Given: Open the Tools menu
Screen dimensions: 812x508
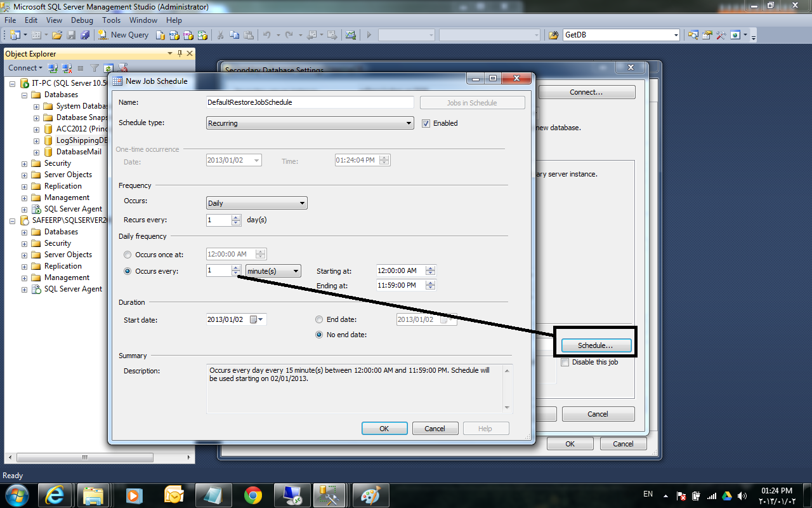Looking at the screenshot, I should (x=111, y=20).
